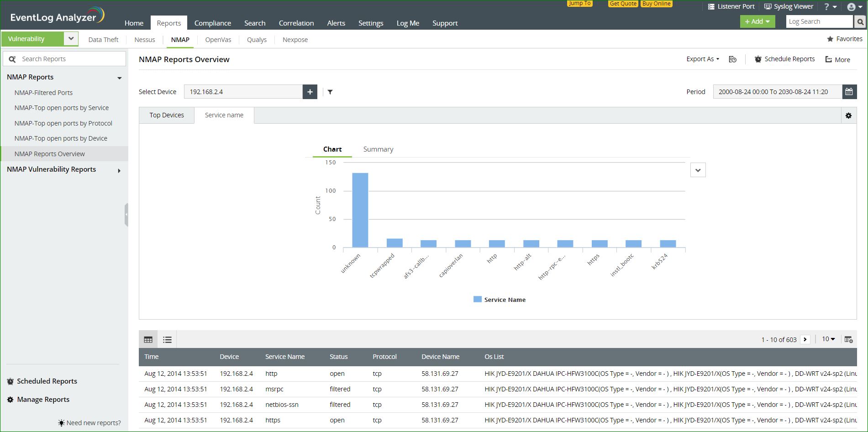This screenshot has height=432, width=868.
Task: Open the Export As dropdown
Action: point(702,59)
